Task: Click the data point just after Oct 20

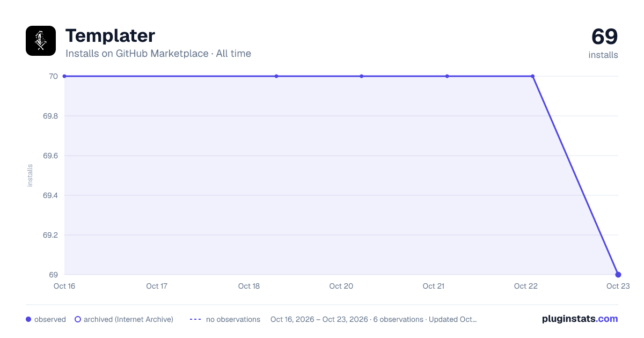Action: pyautogui.click(x=362, y=76)
